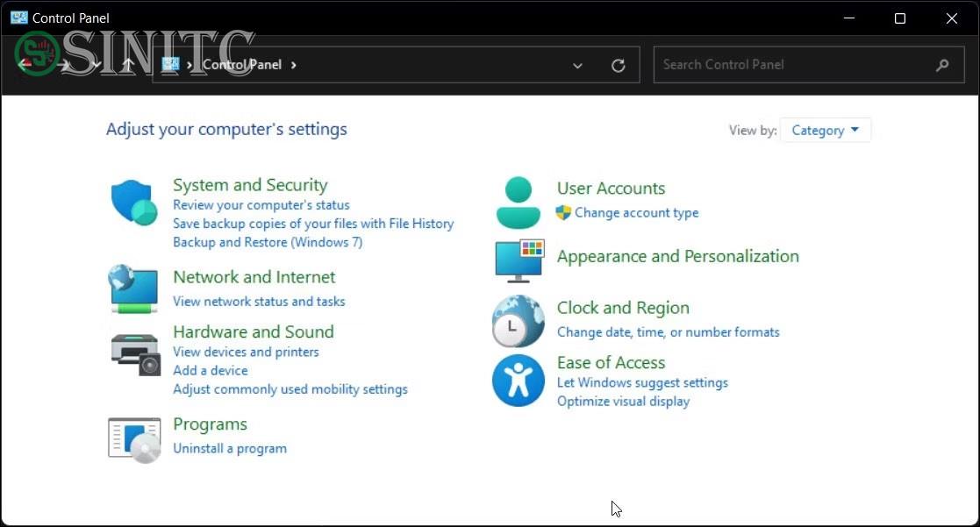Open the Programs heading link
The image size is (980, 527).
210,424
